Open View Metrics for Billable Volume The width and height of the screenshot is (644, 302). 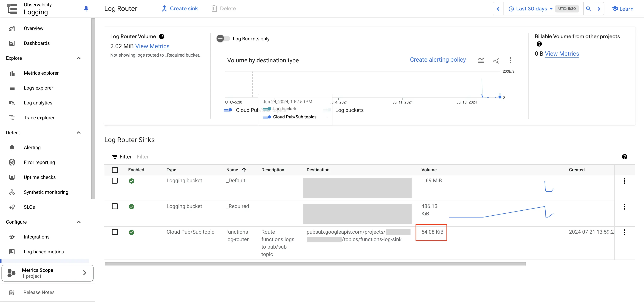562,54
